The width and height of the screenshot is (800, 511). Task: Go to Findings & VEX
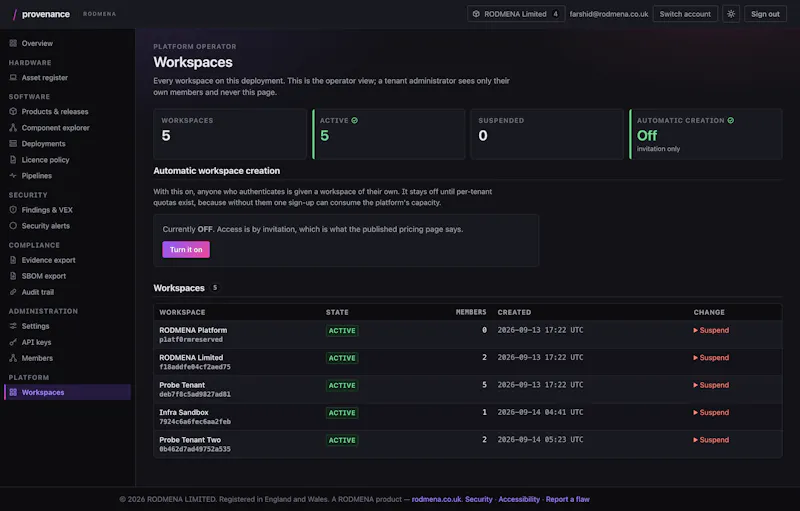[67, 210]
